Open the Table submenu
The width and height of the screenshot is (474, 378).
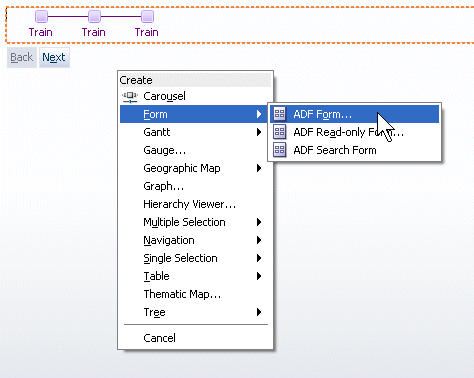pos(194,276)
